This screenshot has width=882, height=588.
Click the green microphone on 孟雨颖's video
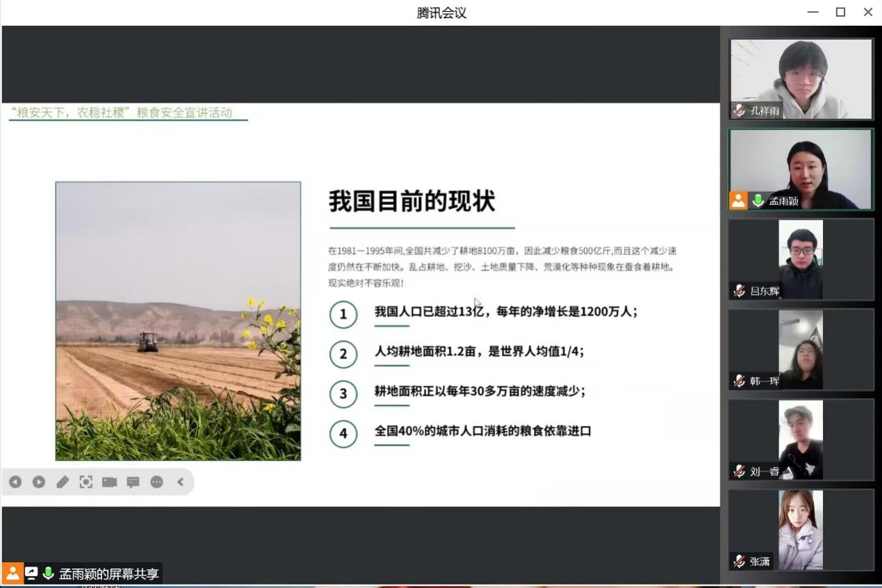pyautogui.click(x=758, y=201)
